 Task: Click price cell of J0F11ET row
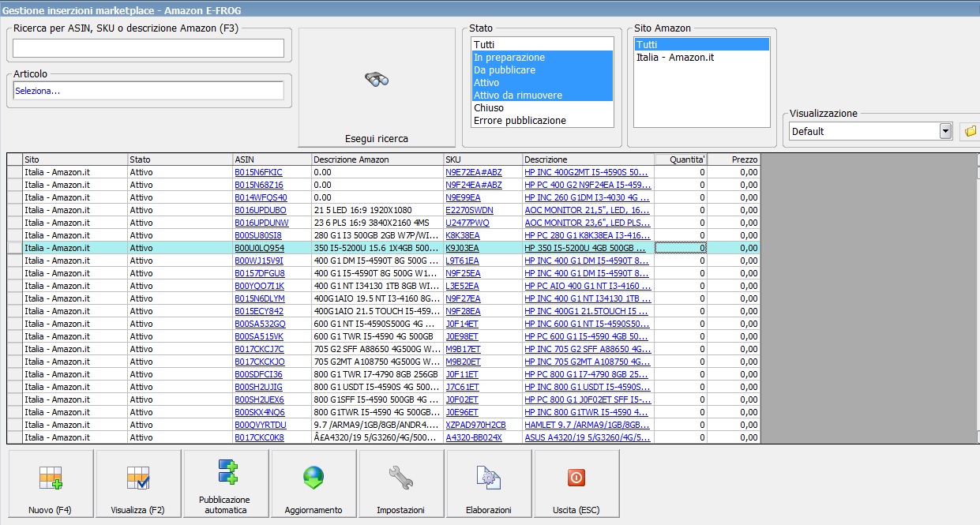tap(734, 374)
